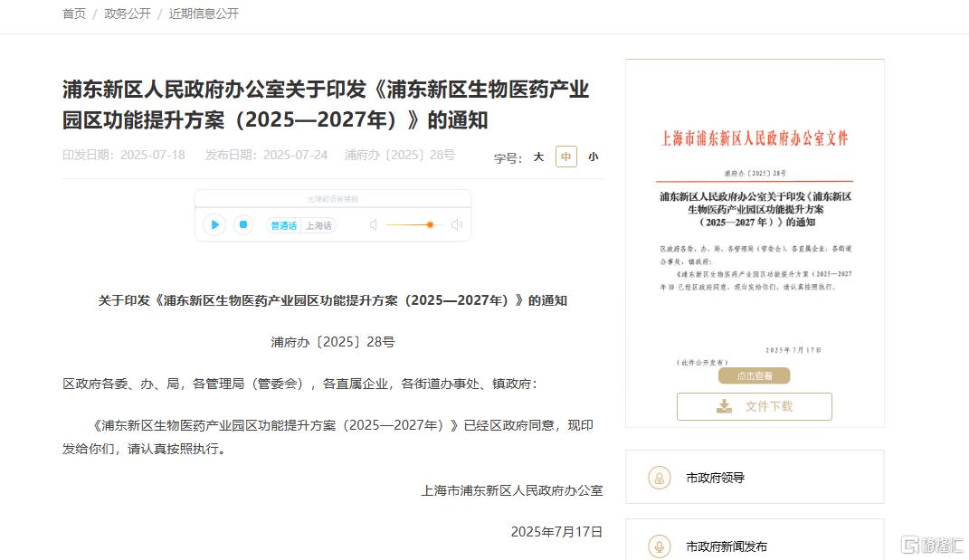Screen dimensions: 969x560
Task: Switch narration to 上海话
Action: pyautogui.click(x=318, y=225)
